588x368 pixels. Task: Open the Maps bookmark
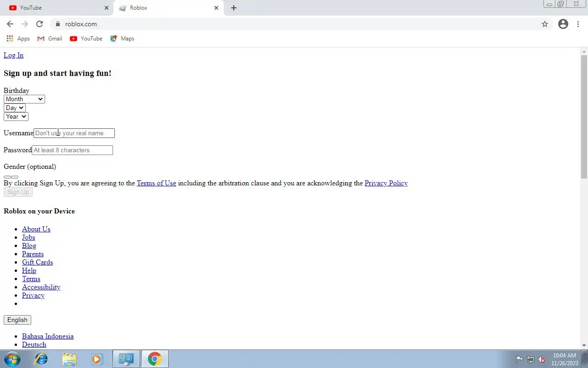point(122,39)
